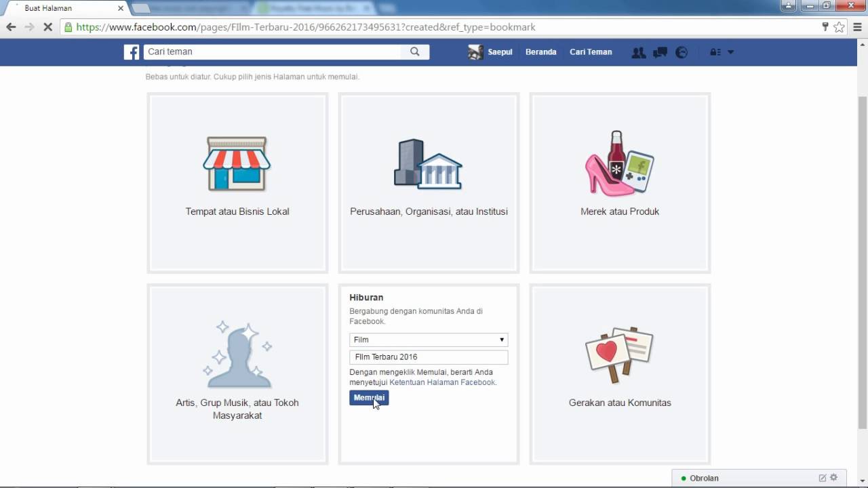Open Beranda home link
This screenshot has width=868, height=488.
coord(540,52)
